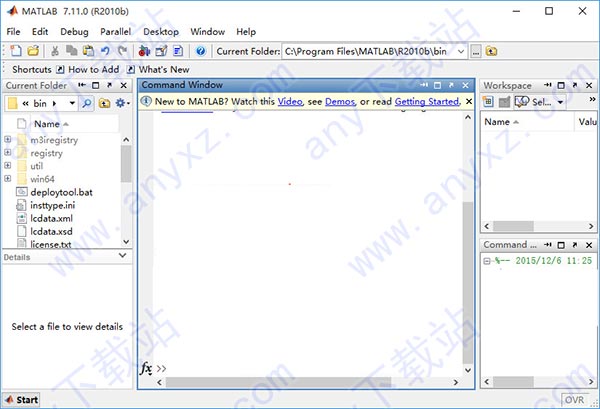Screen dimensions: 600x409
Task: Show more Workspace toolbar items chevron
Action: pyautogui.click(x=592, y=99)
